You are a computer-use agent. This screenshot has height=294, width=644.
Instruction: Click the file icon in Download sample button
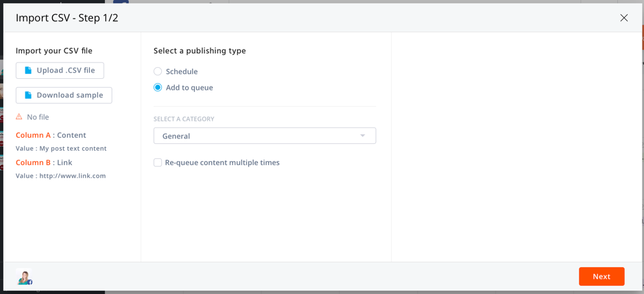point(28,95)
